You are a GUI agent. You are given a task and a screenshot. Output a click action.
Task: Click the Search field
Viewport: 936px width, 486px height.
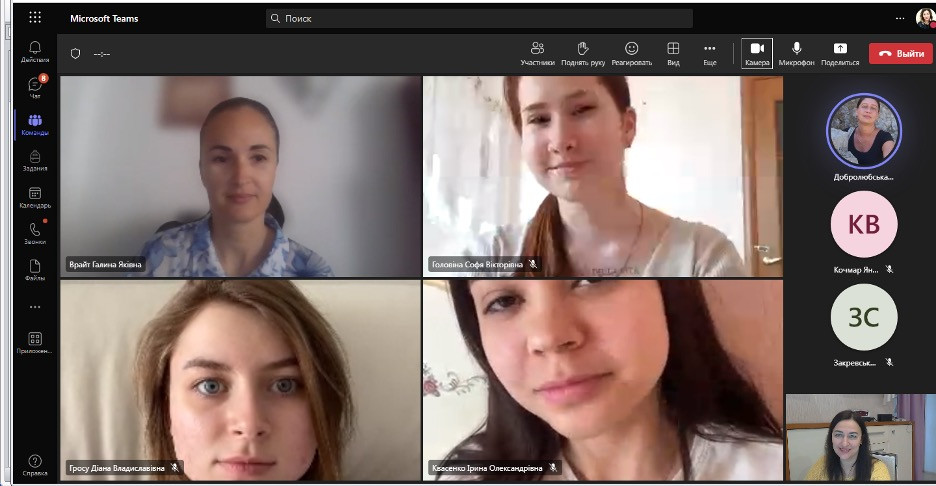click(479, 18)
